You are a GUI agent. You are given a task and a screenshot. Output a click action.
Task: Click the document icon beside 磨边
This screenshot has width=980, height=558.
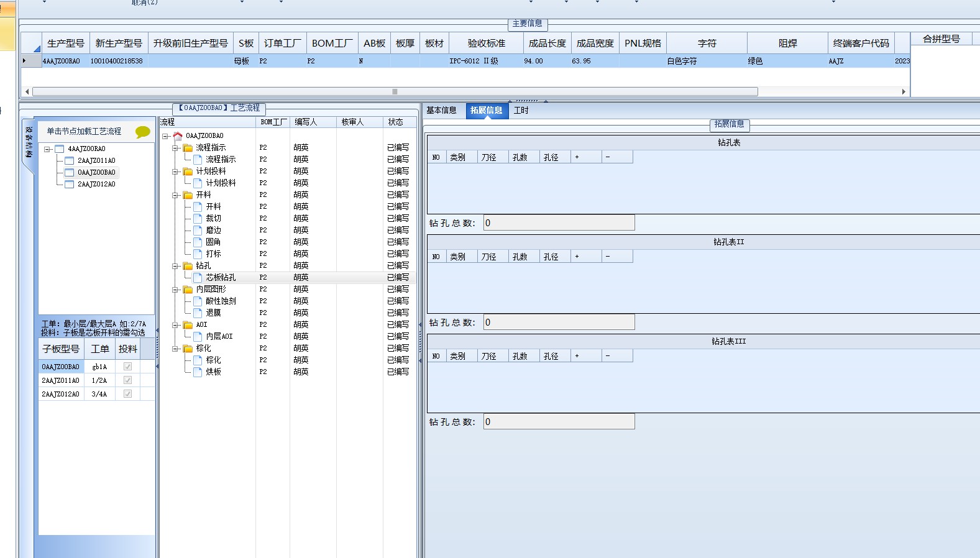(x=198, y=230)
